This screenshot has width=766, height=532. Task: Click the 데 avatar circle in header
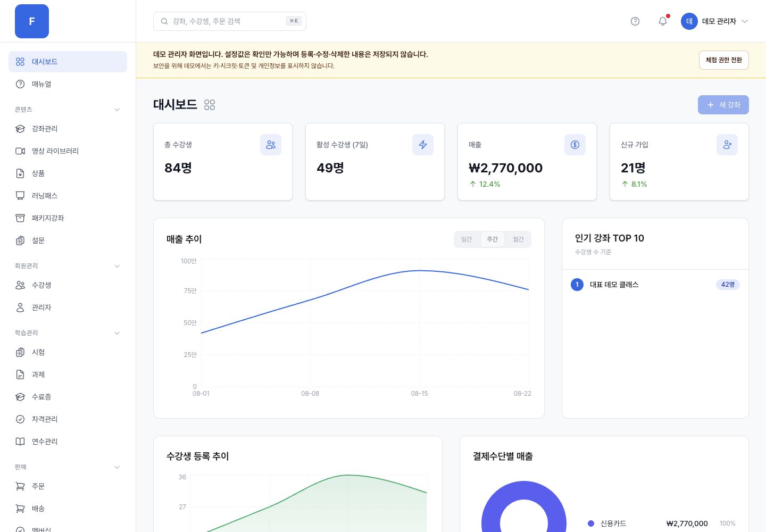click(x=689, y=21)
